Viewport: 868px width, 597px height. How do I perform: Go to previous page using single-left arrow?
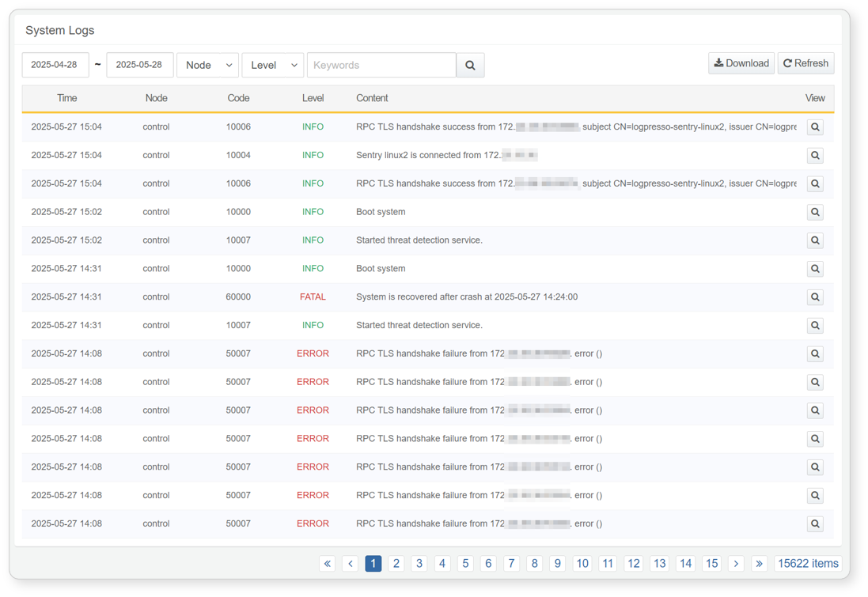pos(350,563)
